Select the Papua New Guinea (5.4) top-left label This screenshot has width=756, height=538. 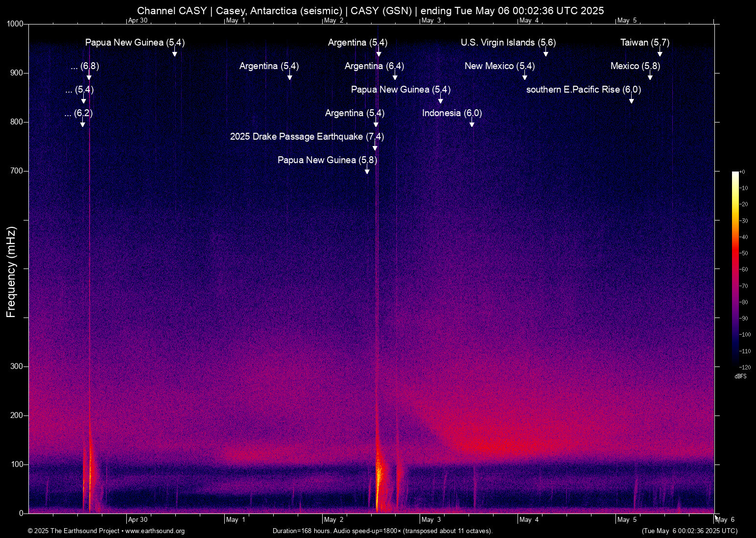coord(135,43)
